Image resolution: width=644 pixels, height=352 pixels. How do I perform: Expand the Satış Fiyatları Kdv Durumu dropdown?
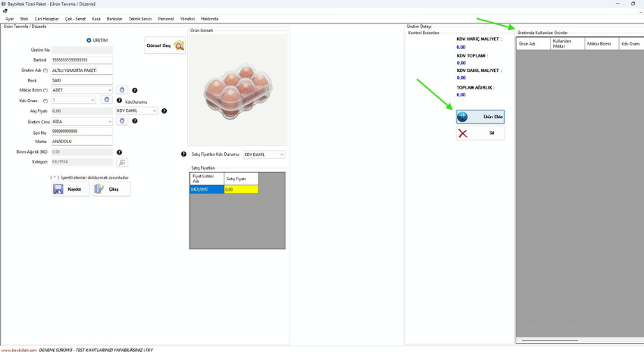pyautogui.click(x=282, y=154)
